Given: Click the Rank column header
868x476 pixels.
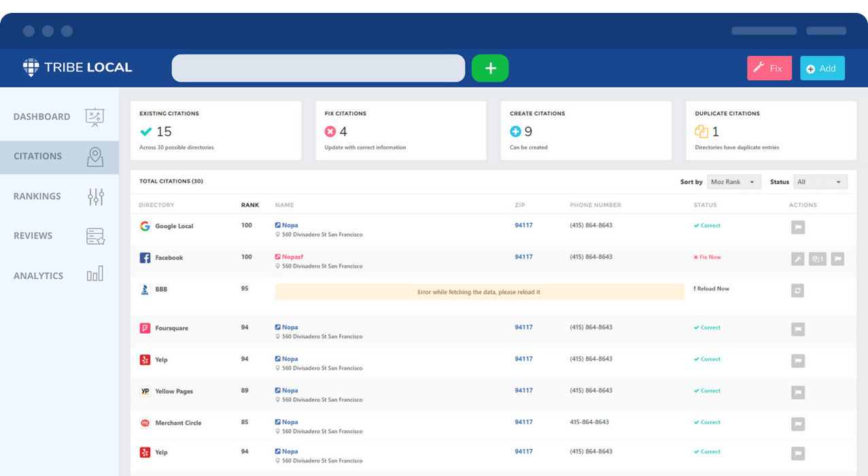Looking at the screenshot, I should (250, 205).
